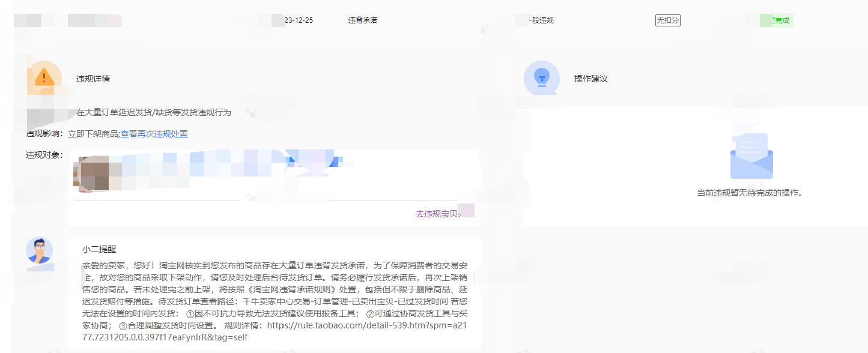Click the lightbulb icon beside 操作建议
This screenshot has height=353, width=868.
[x=541, y=78]
